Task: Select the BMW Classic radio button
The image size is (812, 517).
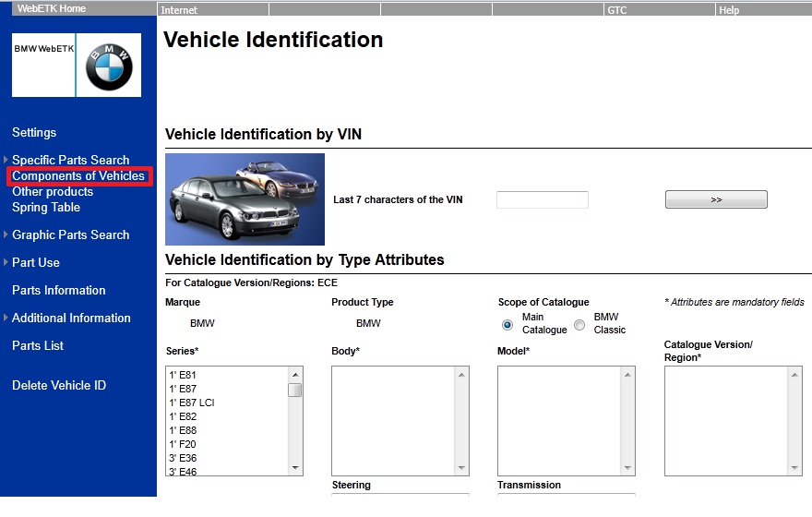Action: [579, 325]
